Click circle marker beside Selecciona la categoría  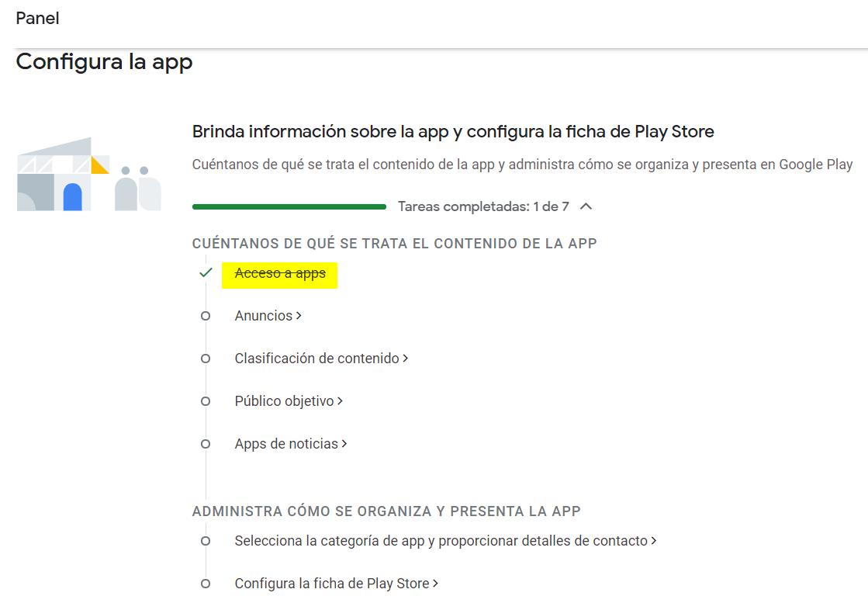pyautogui.click(x=206, y=541)
